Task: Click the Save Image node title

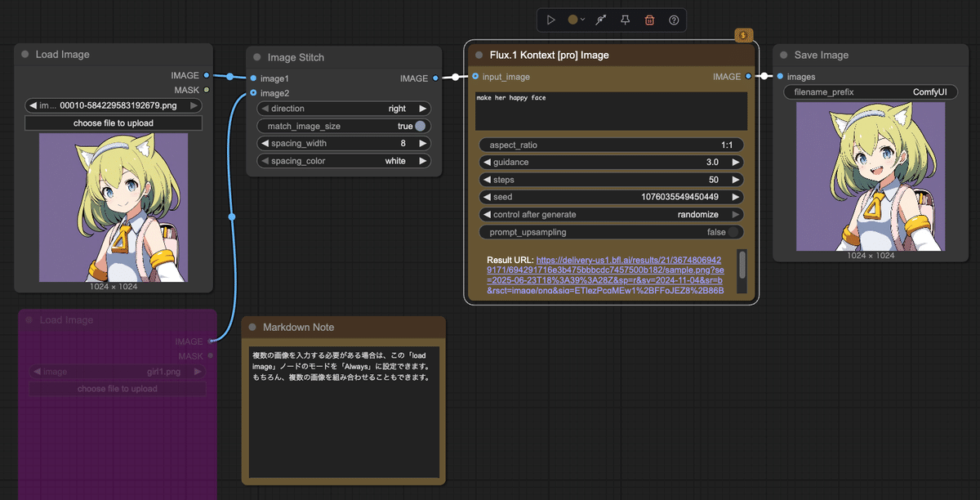Action: click(822, 56)
